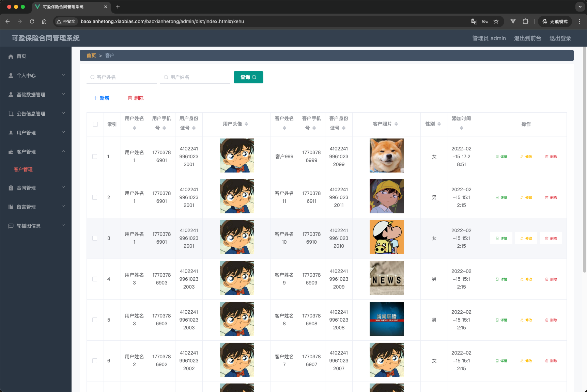Focus the 客户姓名 search field
This screenshot has width=587, height=392.
pyautogui.click(x=122, y=77)
